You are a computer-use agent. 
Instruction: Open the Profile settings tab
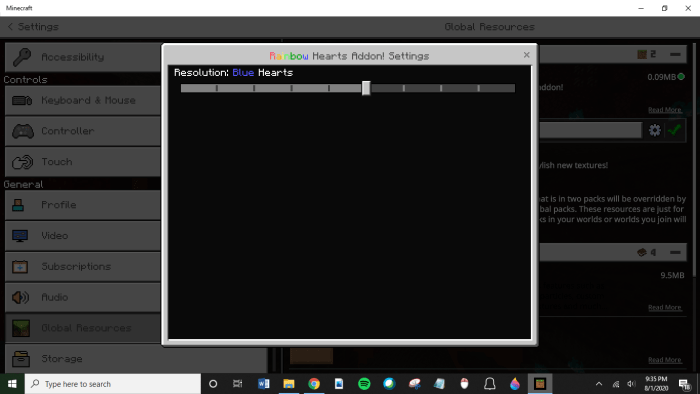[83, 205]
